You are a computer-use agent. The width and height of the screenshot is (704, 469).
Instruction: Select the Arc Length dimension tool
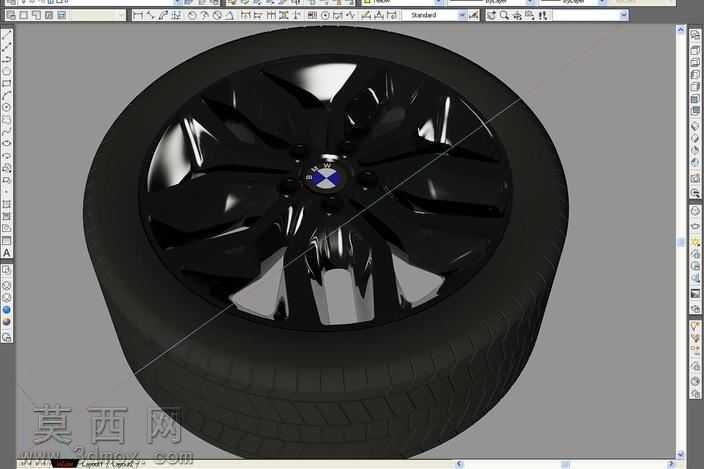163,16
